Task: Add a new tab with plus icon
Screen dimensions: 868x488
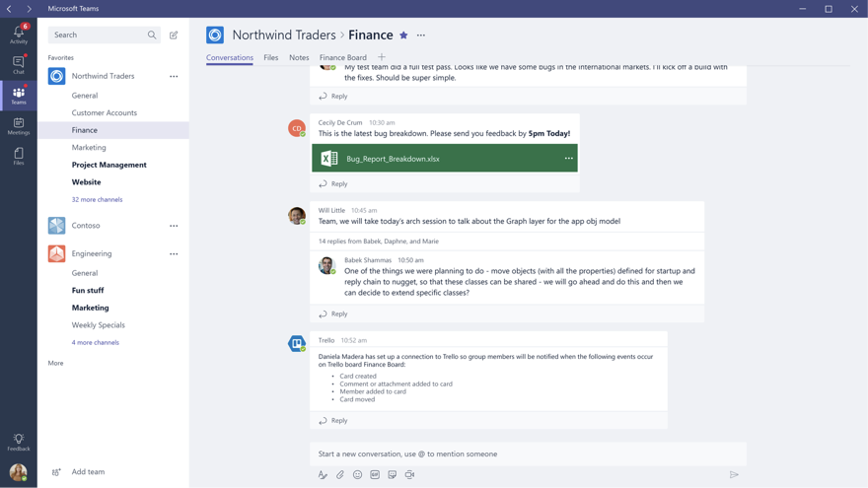Action: point(382,57)
